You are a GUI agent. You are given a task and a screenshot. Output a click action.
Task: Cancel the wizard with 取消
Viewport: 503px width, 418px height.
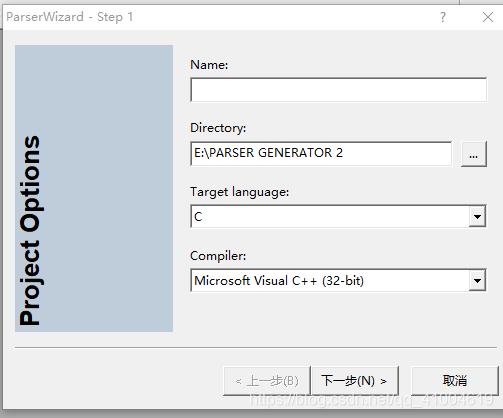coord(455,381)
